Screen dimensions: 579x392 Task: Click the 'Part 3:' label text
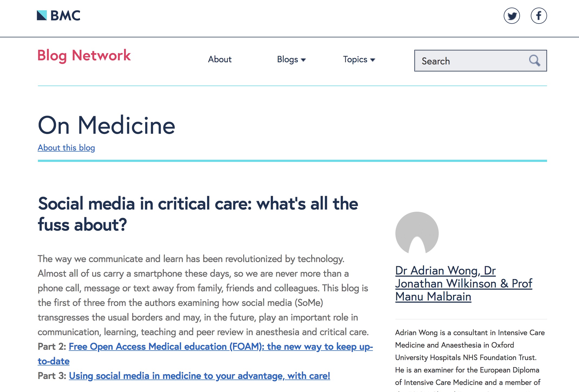click(x=52, y=376)
